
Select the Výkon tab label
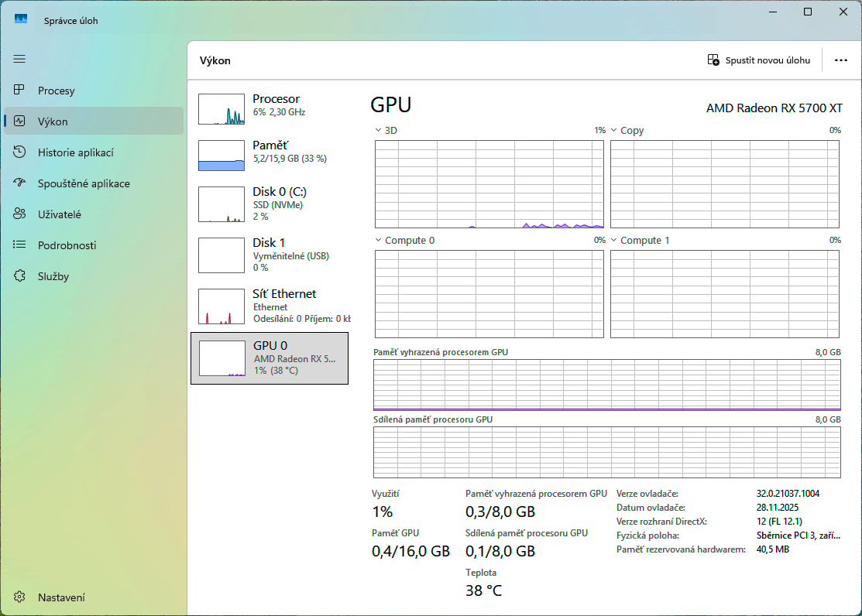tap(53, 121)
